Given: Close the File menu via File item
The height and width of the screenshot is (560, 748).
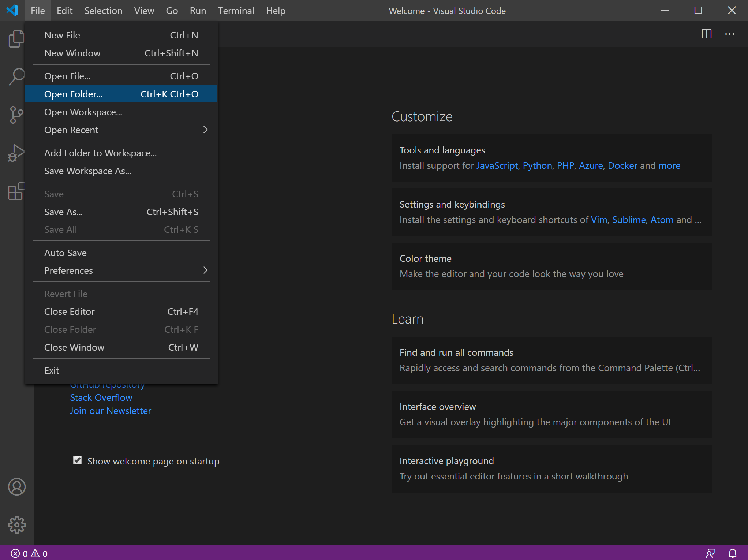Looking at the screenshot, I should (x=38, y=11).
